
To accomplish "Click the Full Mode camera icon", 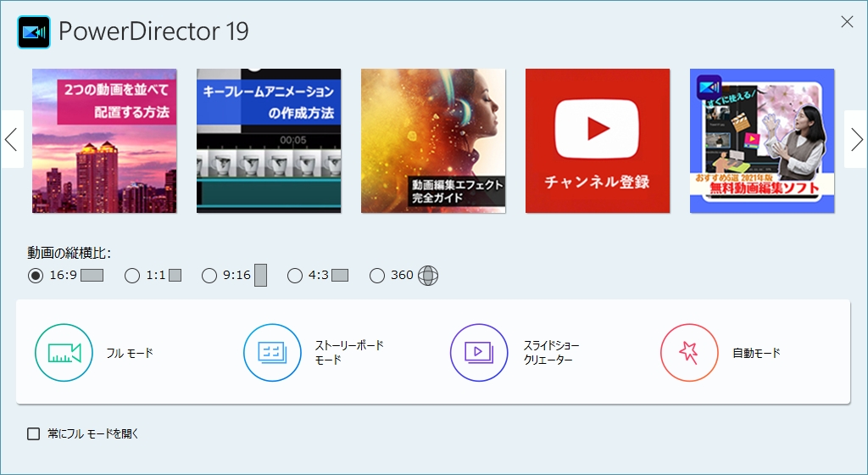I will click(x=64, y=353).
